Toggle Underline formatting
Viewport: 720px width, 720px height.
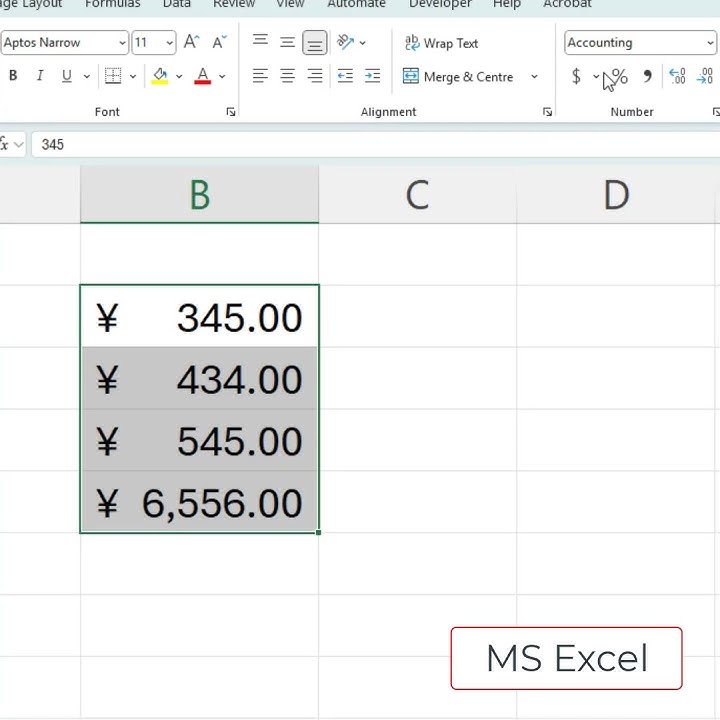(67, 76)
